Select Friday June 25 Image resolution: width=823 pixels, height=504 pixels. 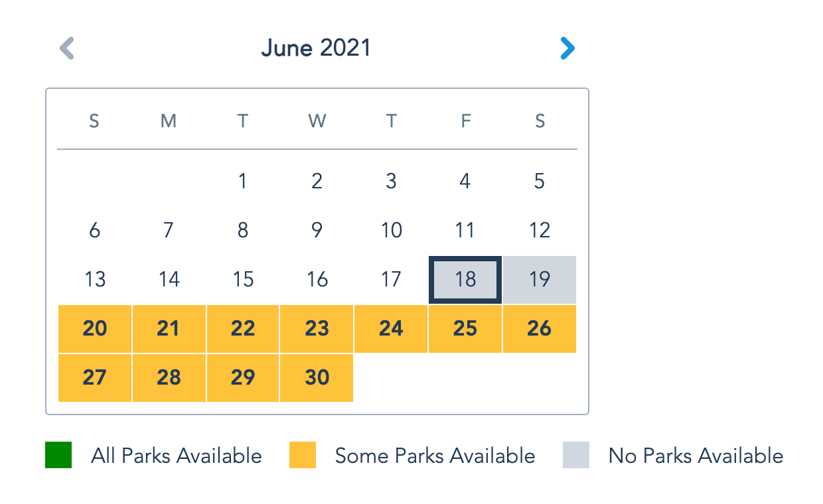[465, 329]
